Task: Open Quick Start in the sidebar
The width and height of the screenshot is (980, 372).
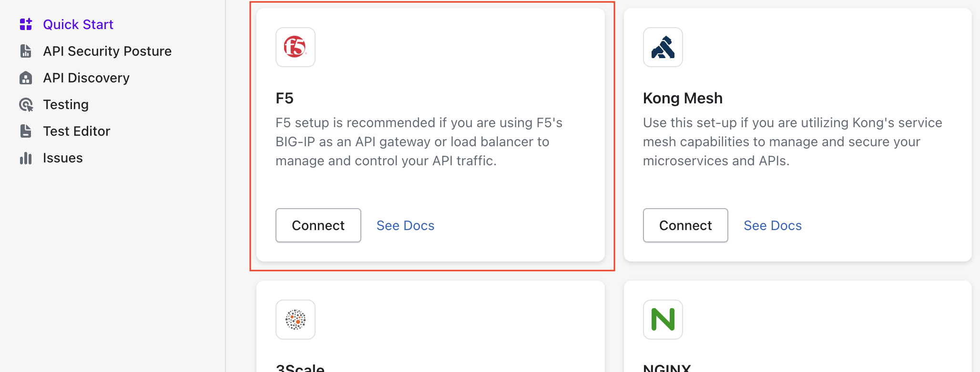Action: (x=78, y=24)
